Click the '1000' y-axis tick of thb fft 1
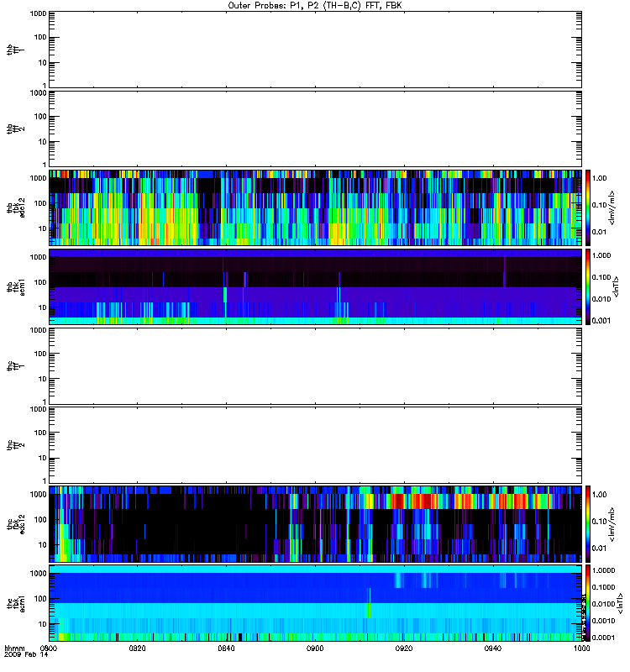Screen dimensions: 630x672 (x=38, y=13)
